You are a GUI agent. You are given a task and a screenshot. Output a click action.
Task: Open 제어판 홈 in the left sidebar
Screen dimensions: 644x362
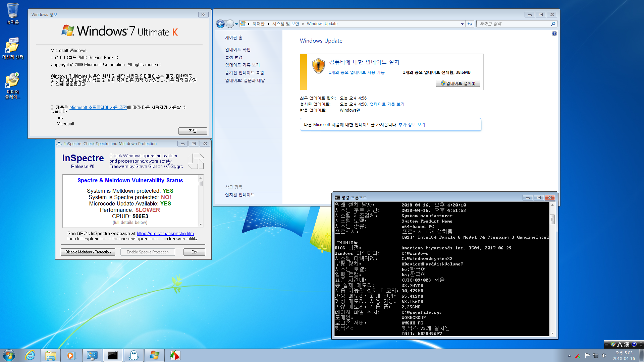pos(234,38)
